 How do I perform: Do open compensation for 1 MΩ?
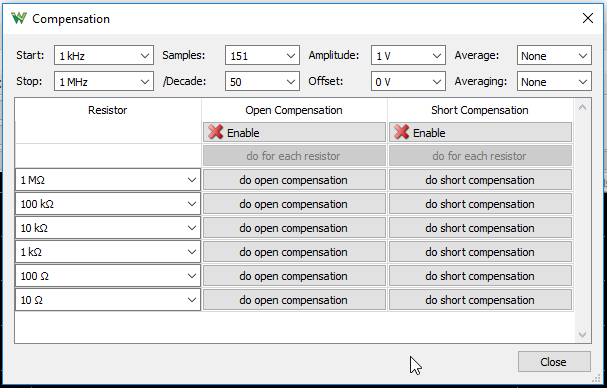[294, 180]
